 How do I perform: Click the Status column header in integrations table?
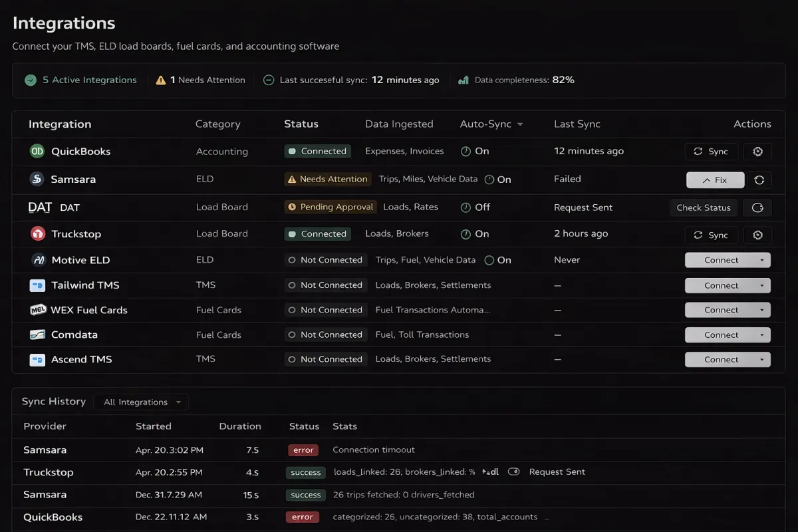click(x=301, y=124)
